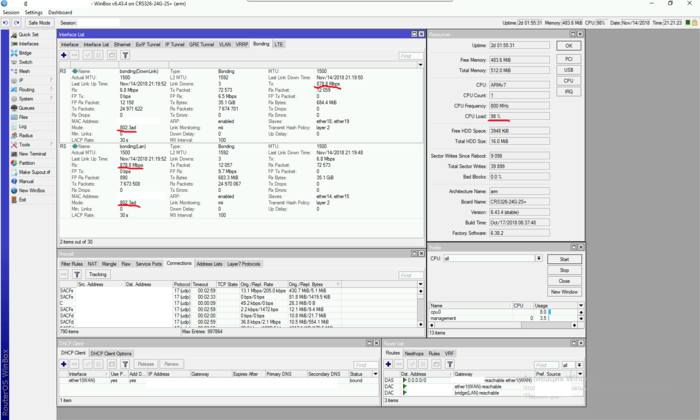Open IP submenu in sidebar
700x420 pixels.
point(21,80)
